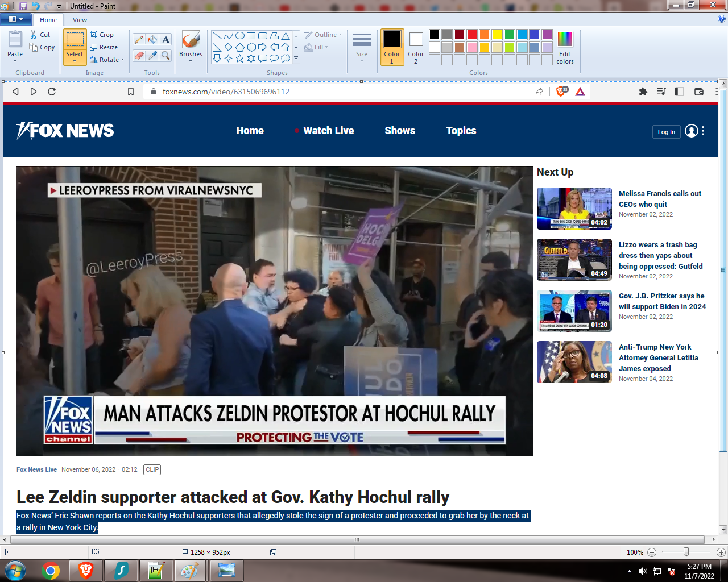Click the Log In button
728x582 pixels.
click(666, 132)
